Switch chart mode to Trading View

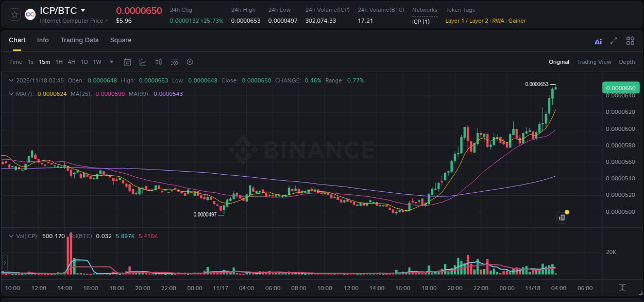(x=594, y=62)
